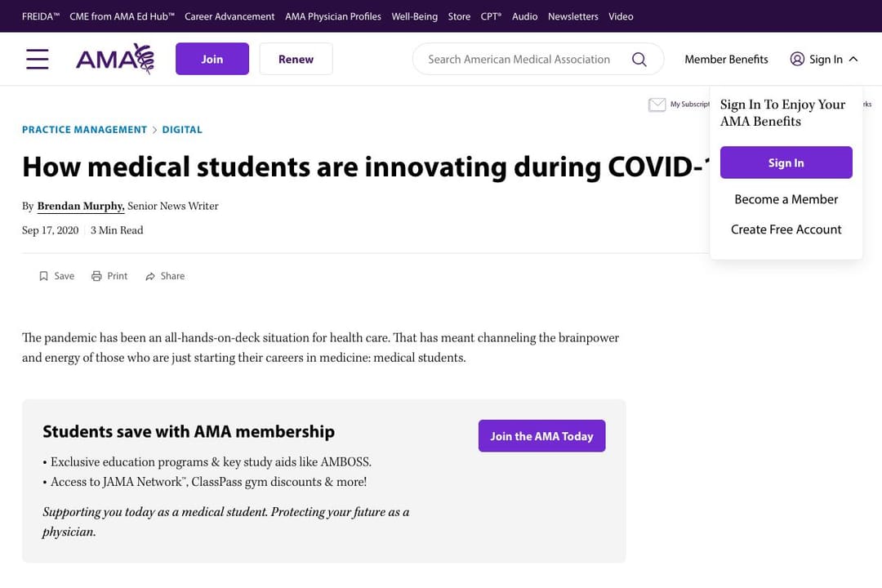
Task: Collapse the Sign In dropdown chevron
Action: tap(853, 59)
